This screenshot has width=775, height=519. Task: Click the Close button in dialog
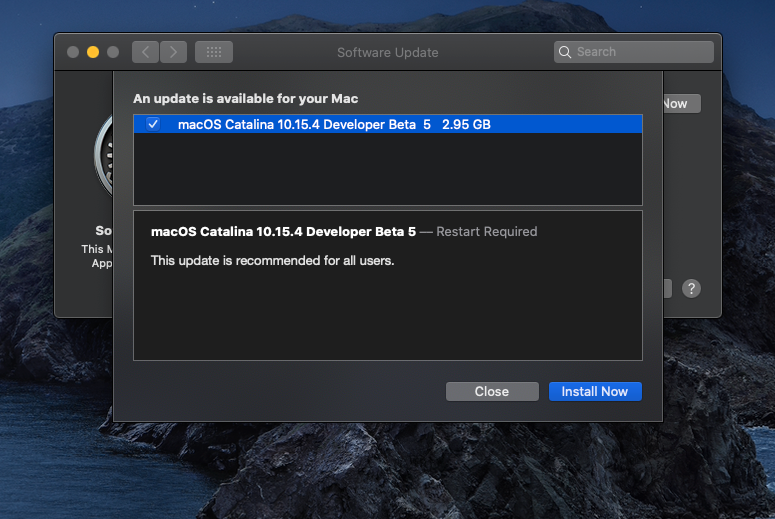point(492,391)
